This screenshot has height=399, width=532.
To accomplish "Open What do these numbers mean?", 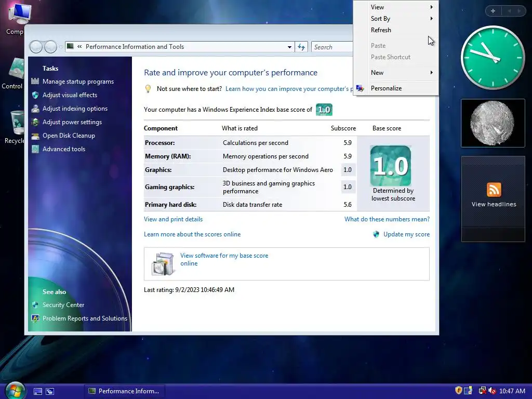I will click(x=387, y=219).
